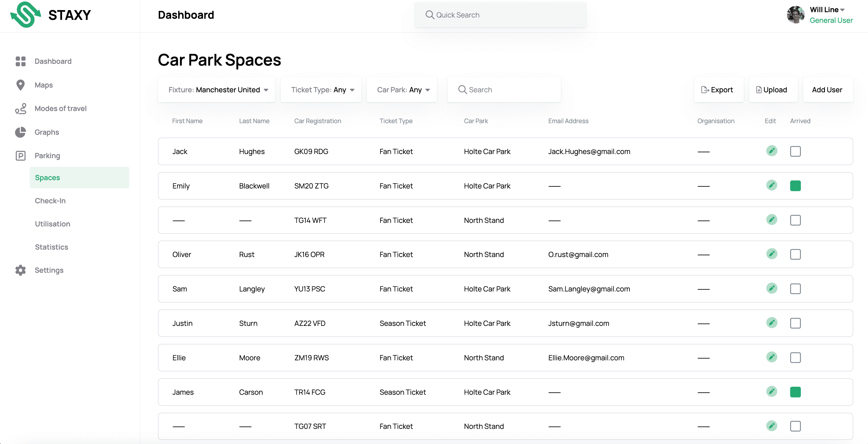Expand the Ticket Type filter dropdown
Image resolution: width=868 pixels, height=444 pixels.
coord(321,90)
